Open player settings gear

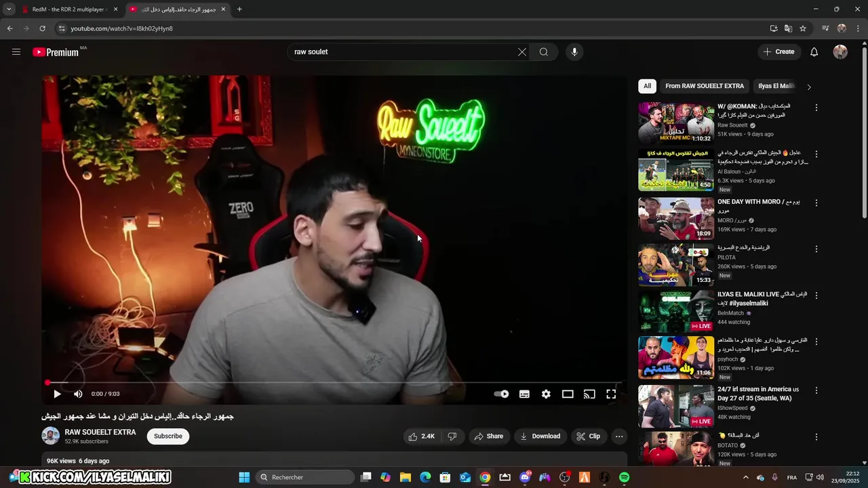(546, 394)
